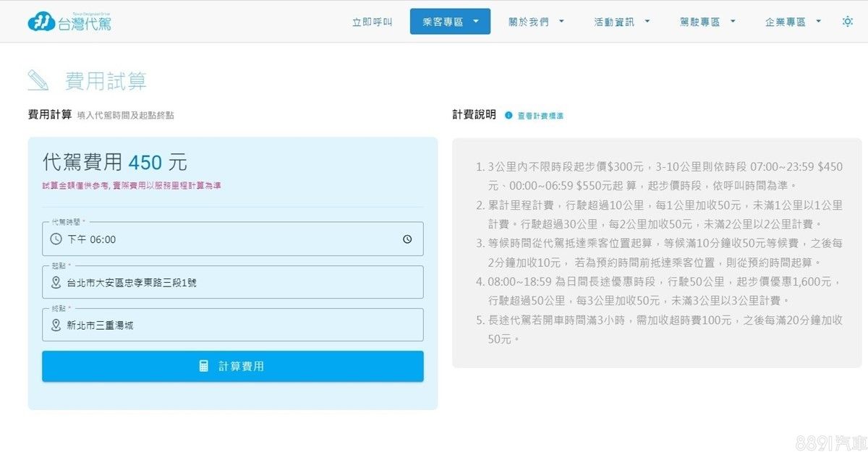This screenshot has height=452, width=868.
Task: Click the 台灣代駕 logo icon
Action: point(41,22)
